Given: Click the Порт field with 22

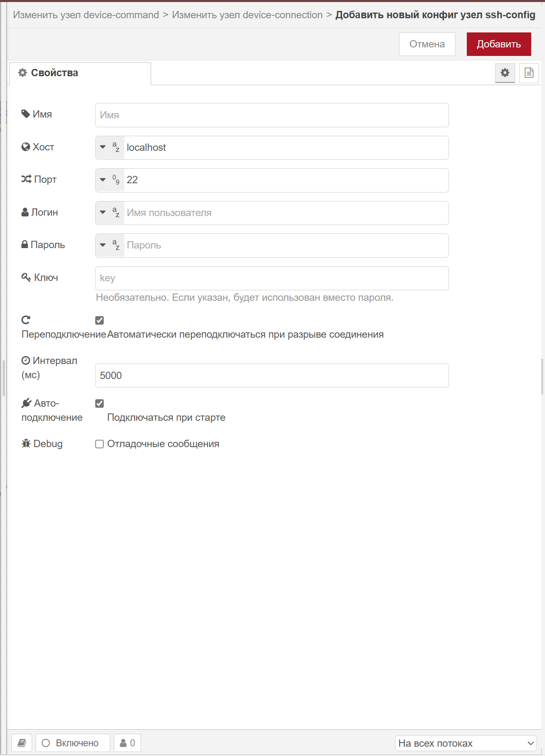Looking at the screenshot, I should point(286,180).
